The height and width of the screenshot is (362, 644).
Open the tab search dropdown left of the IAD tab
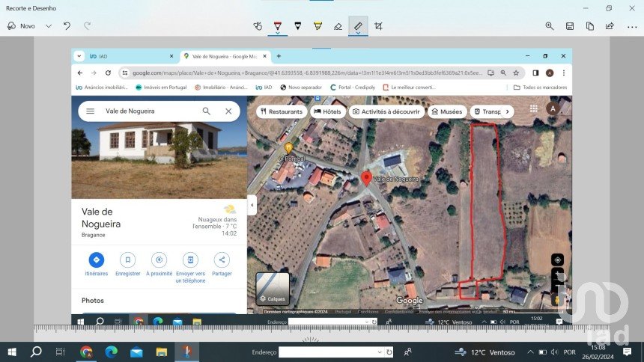click(79, 56)
